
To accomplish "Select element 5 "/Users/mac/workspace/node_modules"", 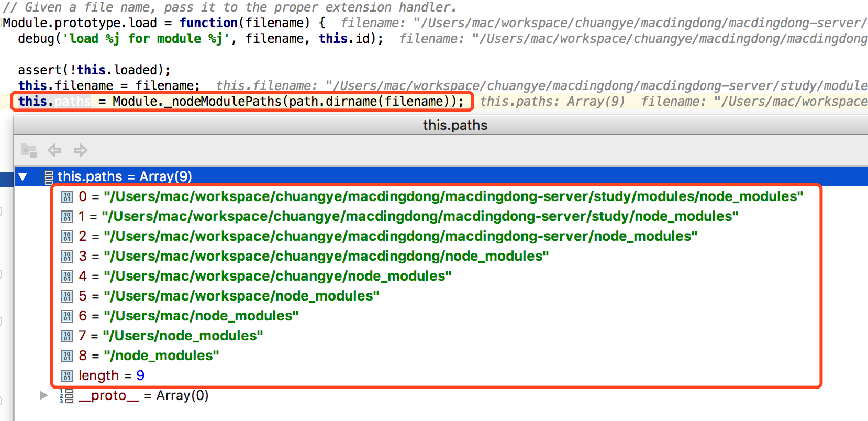I will tap(241, 296).
